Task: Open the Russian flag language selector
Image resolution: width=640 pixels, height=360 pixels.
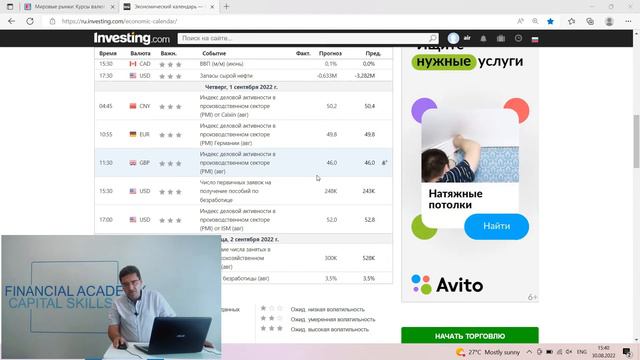Action: point(535,39)
